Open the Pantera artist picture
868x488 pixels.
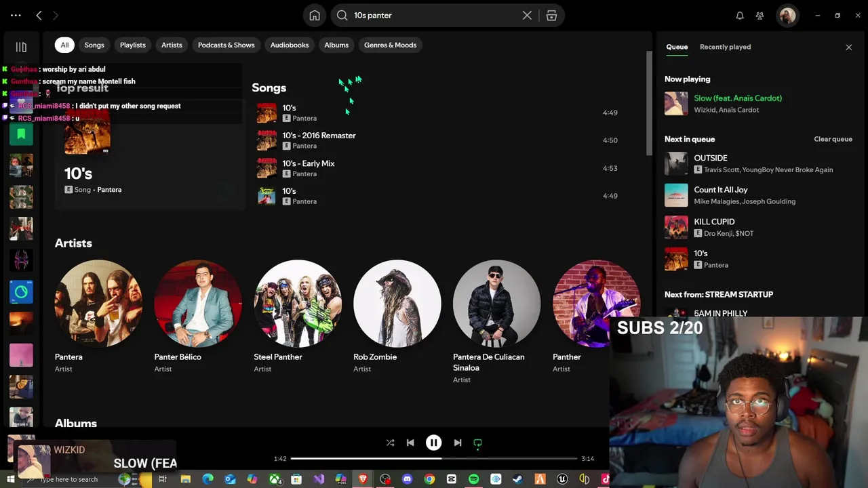click(x=98, y=303)
